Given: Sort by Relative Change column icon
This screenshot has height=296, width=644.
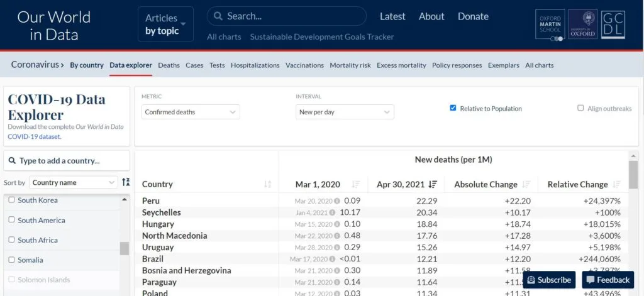Looking at the screenshot, I should pos(616,184).
